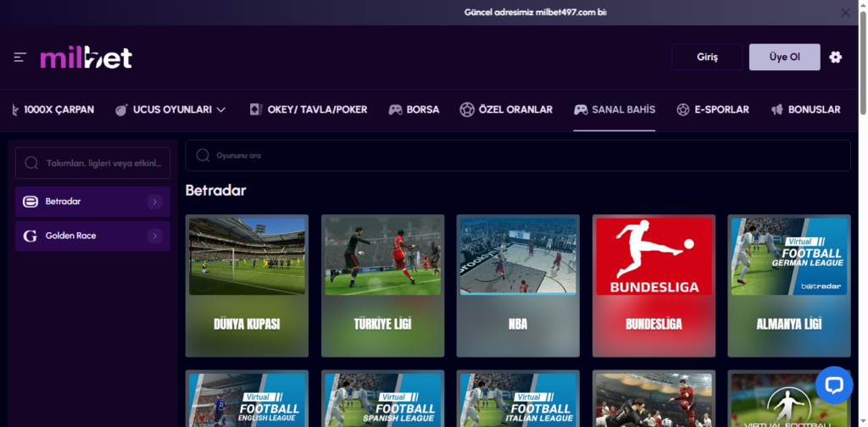This screenshot has width=868, height=427.
Task: Click the Bonuslar megaphone icon
Action: [776, 109]
